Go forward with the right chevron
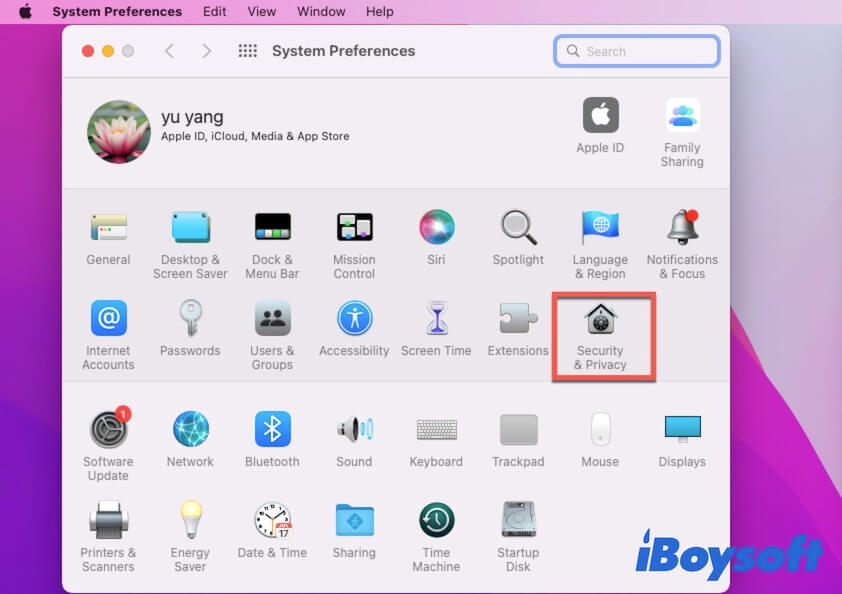The width and height of the screenshot is (842, 594). 207,51
